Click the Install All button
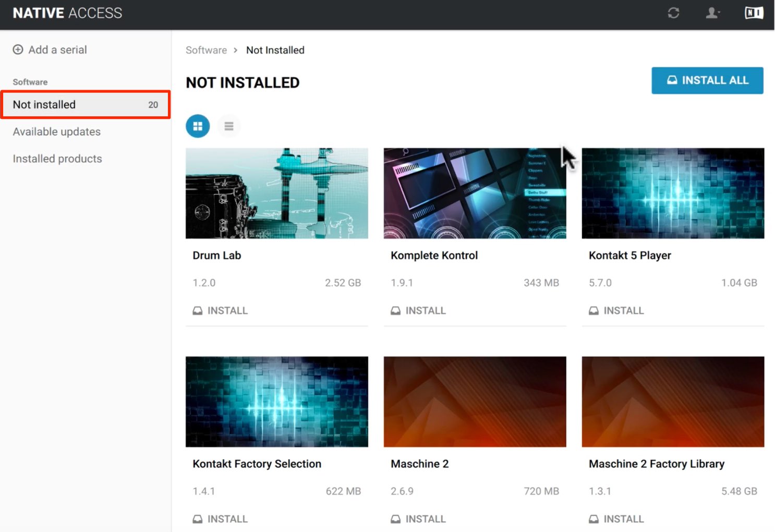Image resolution: width=775 pixels, height=532 pixels. click(x=707, y=80)
